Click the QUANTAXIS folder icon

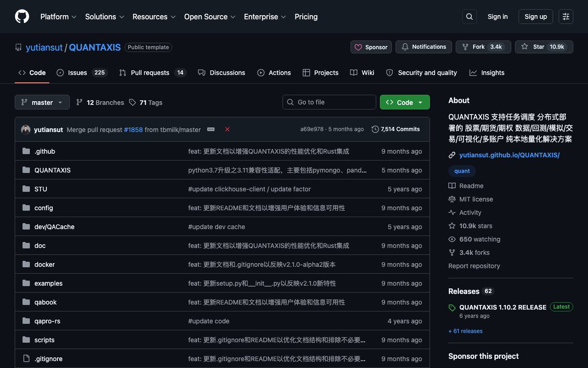(x=26, y=170)
